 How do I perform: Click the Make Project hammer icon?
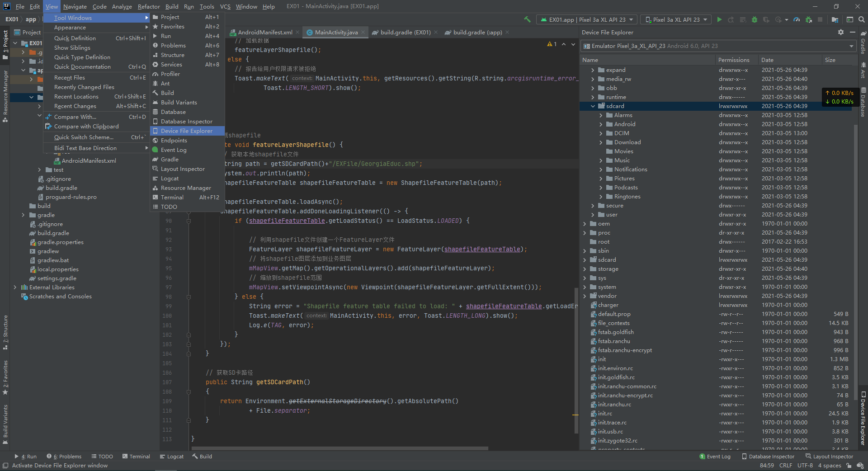(x=527, y=19)
